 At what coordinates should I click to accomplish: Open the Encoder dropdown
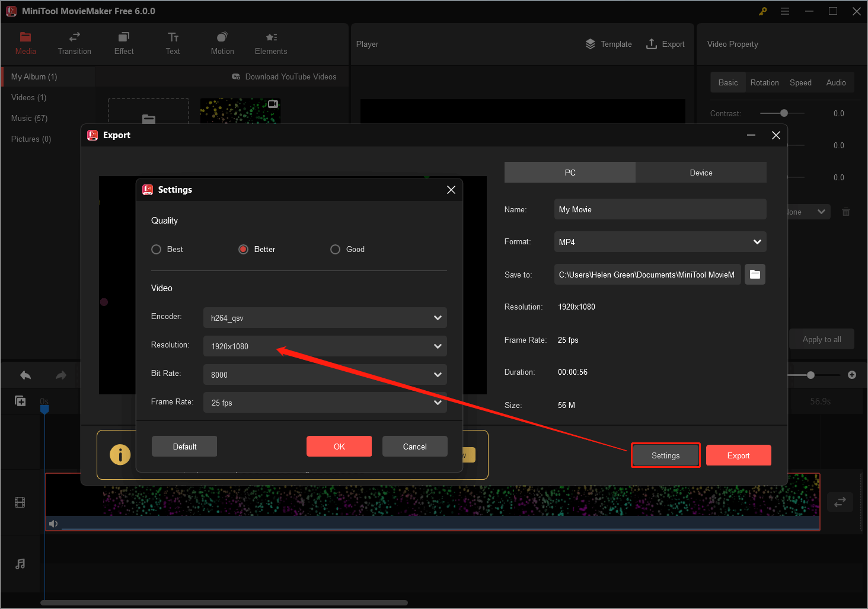325,318
